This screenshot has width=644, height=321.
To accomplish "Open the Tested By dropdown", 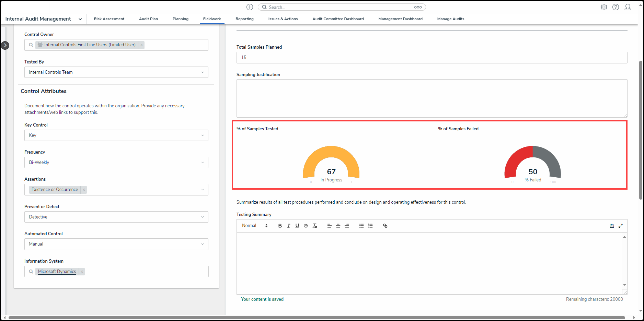I will point(116,72).
